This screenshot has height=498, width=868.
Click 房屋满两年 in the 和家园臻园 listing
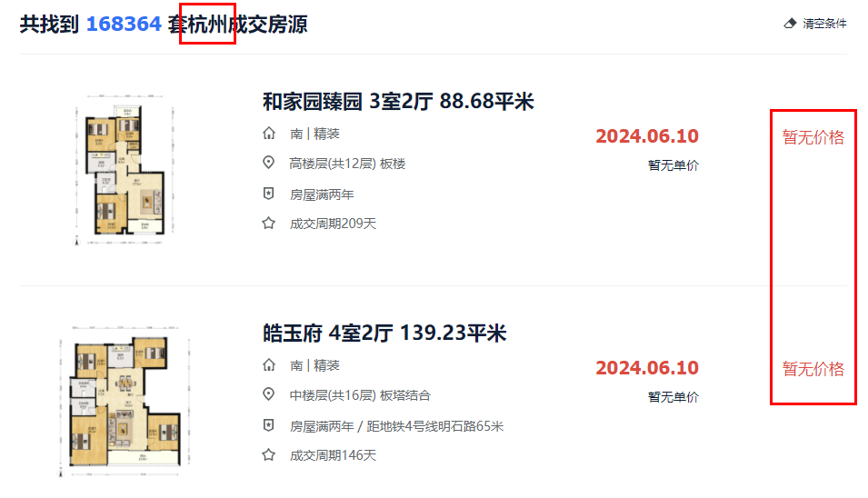(x=322, y=194)
